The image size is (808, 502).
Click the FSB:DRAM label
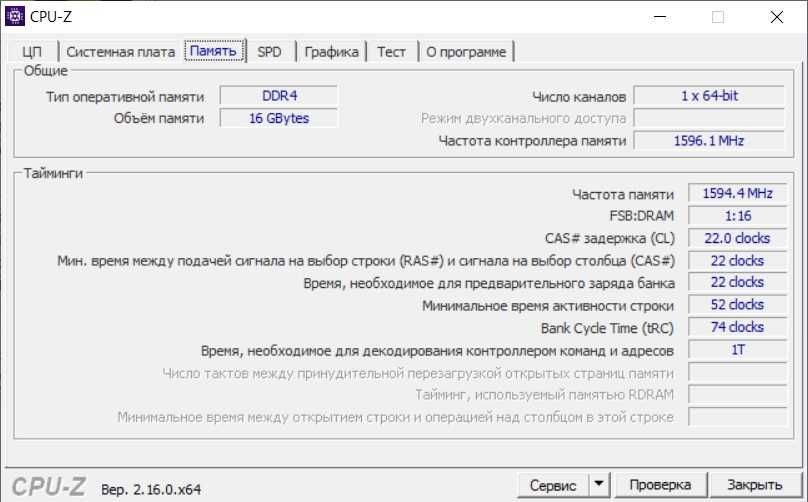click(x=642, y=216)
